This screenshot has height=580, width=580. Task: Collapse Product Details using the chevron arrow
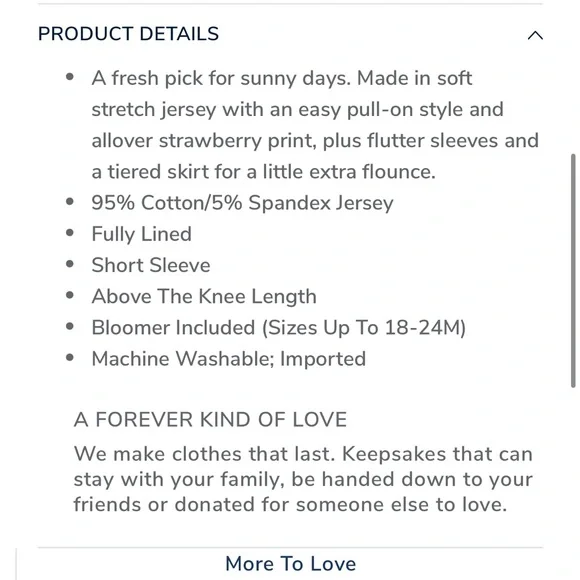pos(535,36)
